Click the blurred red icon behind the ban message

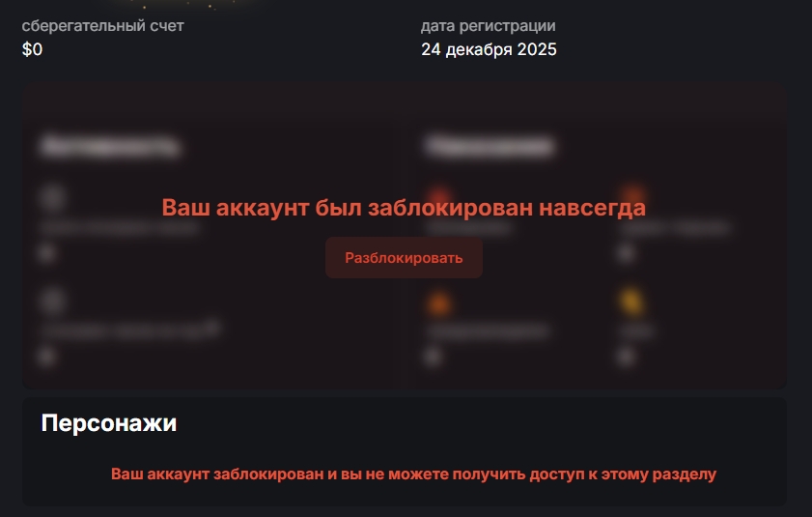(439, 196)
